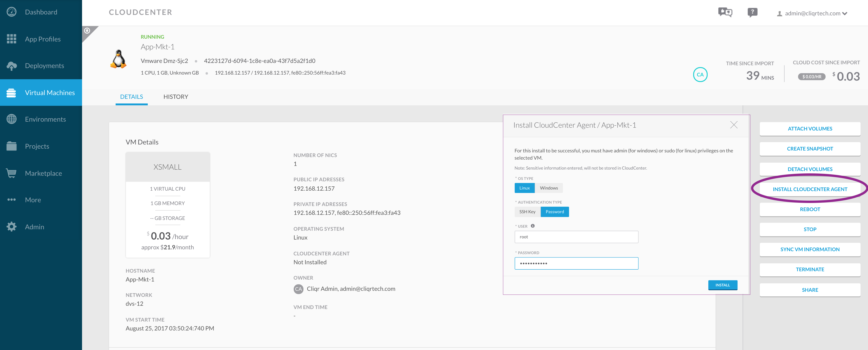Click the XSMALL instance type card header
The image size is (868, 350).
click(167, 167)
